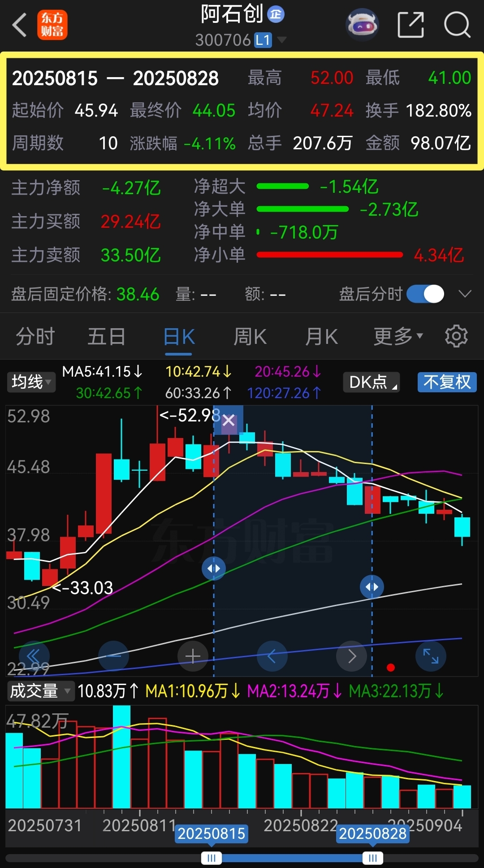Tap MA 20:45.26 label

288,372
